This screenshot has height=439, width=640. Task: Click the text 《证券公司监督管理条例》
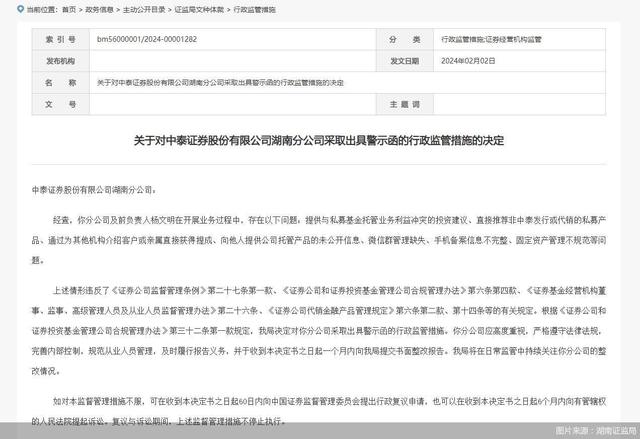coord(159,290)
